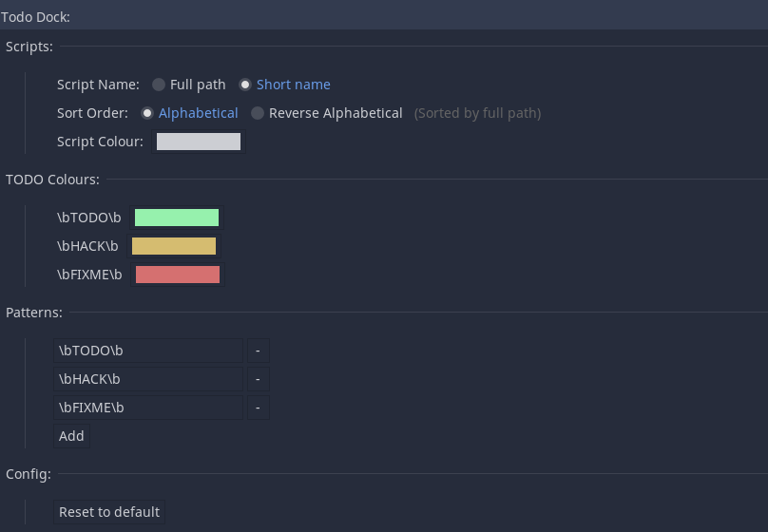
Task: Reset settings with Reset to default
Action: coord(109,512)
